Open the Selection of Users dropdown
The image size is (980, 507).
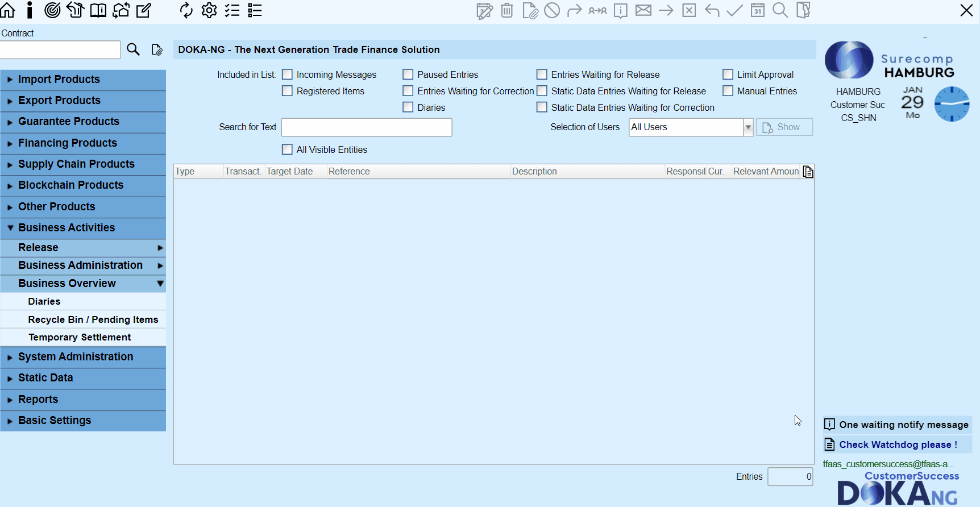pos(748,127)
